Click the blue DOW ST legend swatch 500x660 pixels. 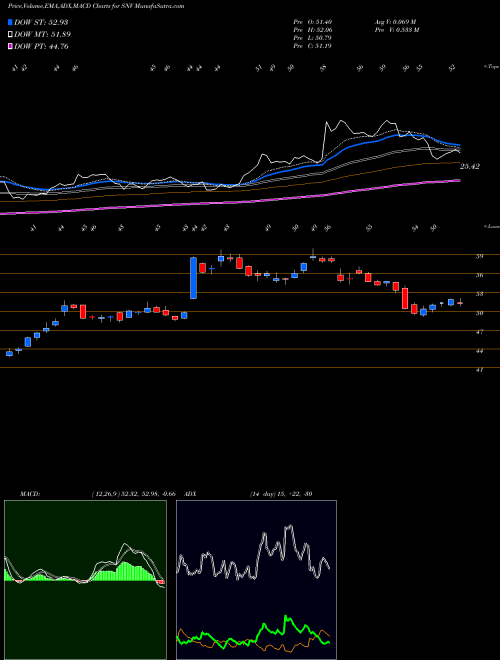[10, 22]
